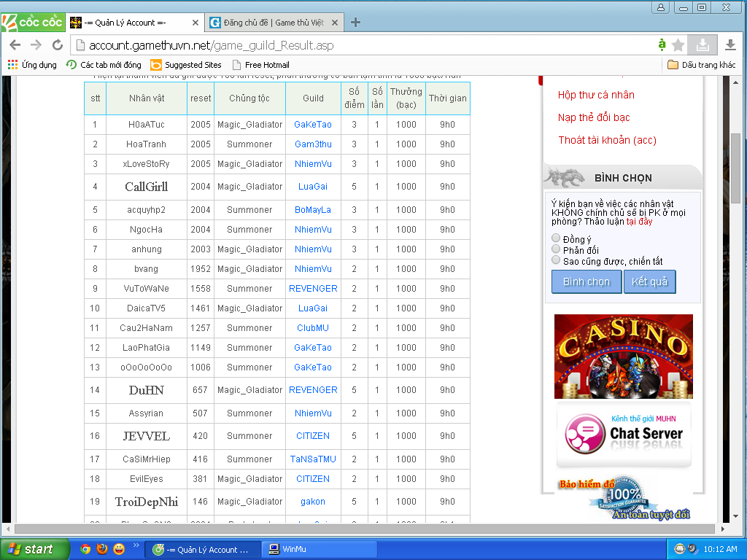Click the vertical scrollbar down arrow
The height and width of the screenshot is (560, 747).
[x=735, y=516]
